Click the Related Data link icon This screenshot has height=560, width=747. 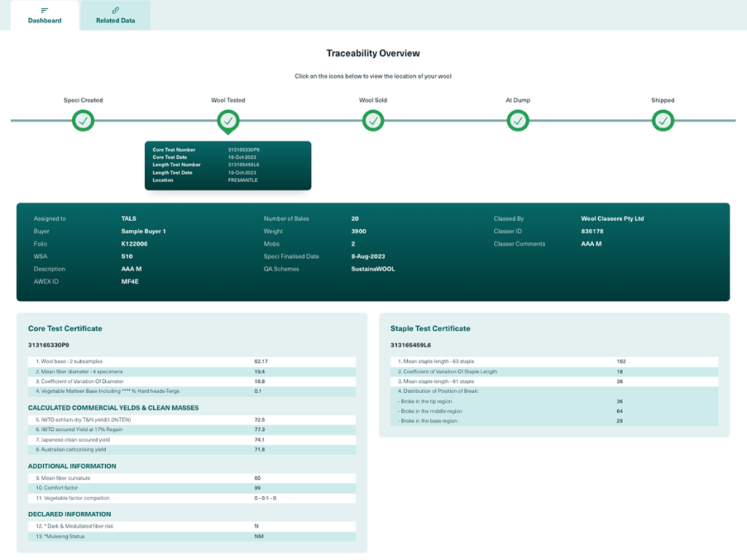coord(115,10)
